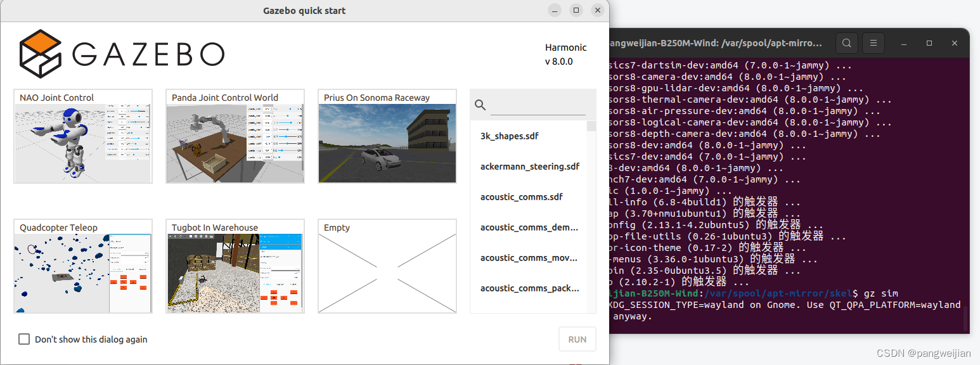This screenshot has height=365, width=980.
Task: Maximize the Gazebo quick start window
Action: [x=576, y=10]
